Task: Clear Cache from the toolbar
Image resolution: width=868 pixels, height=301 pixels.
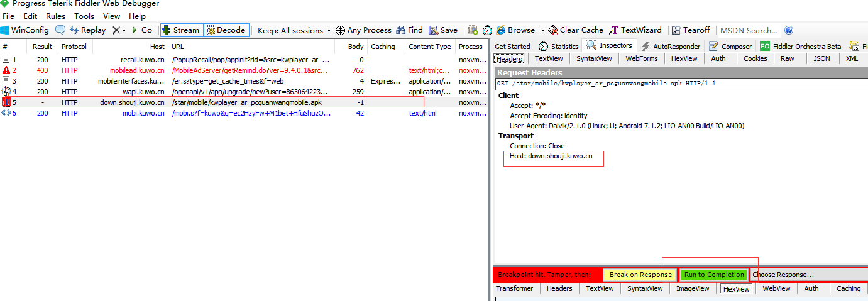Action: (x=576, y=30)
